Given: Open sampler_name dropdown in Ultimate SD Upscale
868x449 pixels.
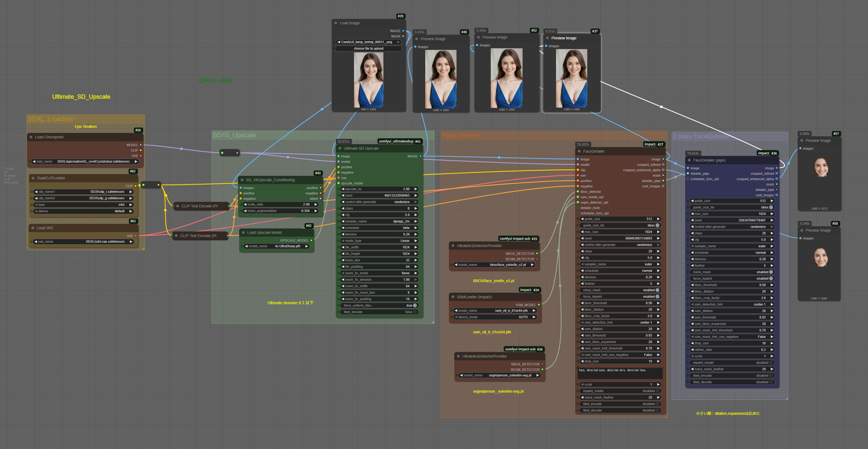Looking at the screenshot, I should pos(379,221).
